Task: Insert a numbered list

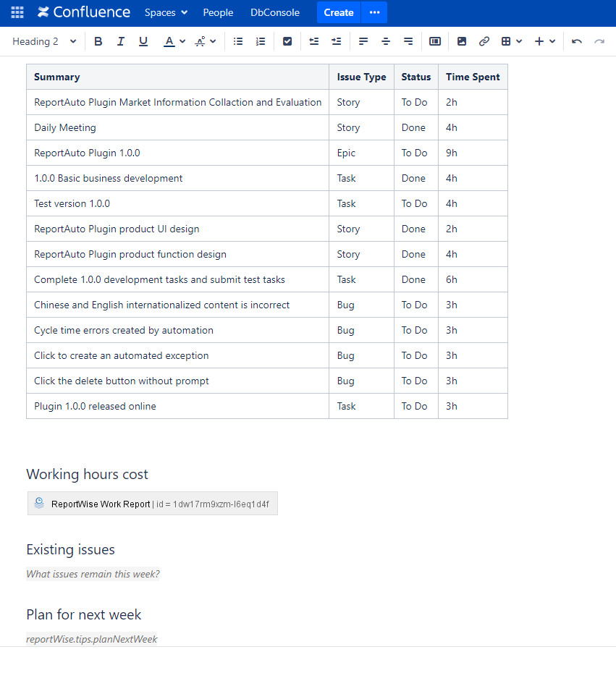Action: tap(261, 41)
